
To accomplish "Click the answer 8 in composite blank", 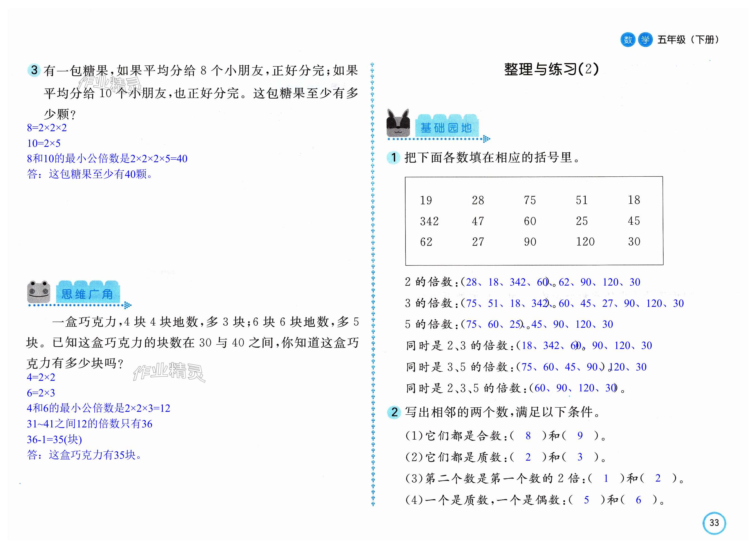I will [528, 436].
